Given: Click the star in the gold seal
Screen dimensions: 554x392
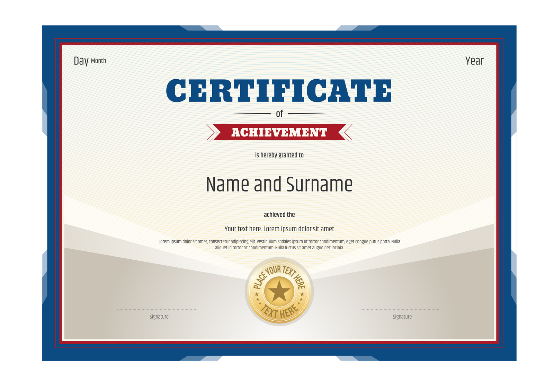Looking at the screenshot, I should tap(279, 291).
